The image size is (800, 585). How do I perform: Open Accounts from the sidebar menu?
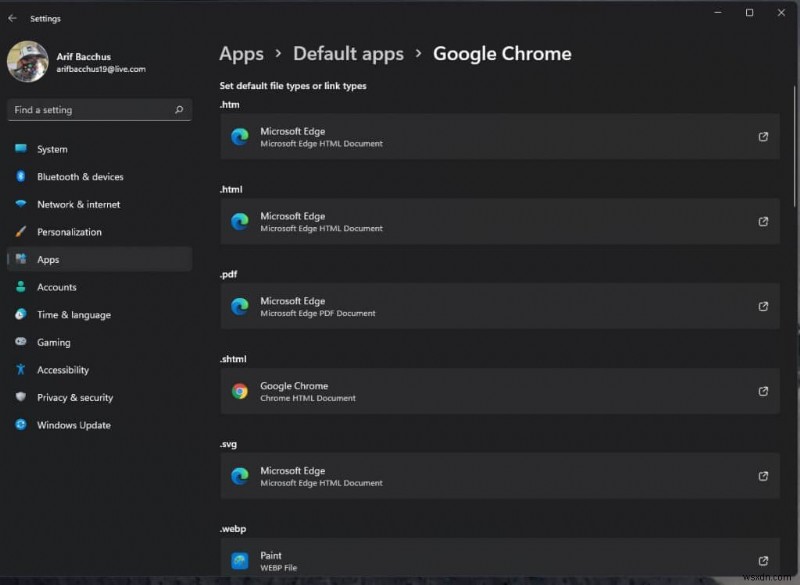[x=62, y=287]
